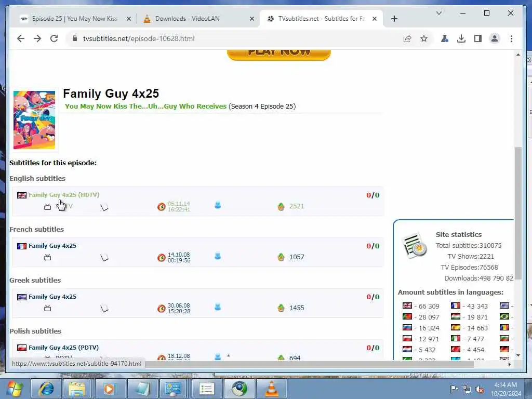The width and height of the screenshot is (532, 399).
Task: Click the download icon next to 2521
Action: coord(281,206)
